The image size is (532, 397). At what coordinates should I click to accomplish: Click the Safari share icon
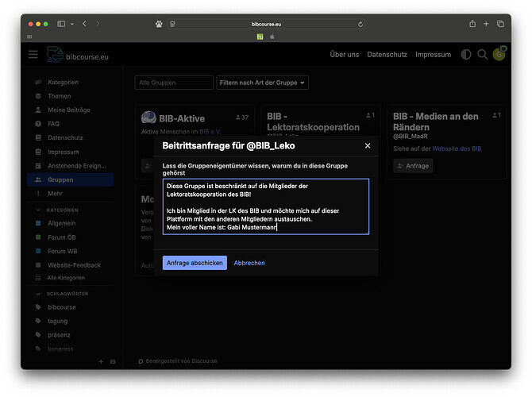pyautogui.click(x=472, y=24)
